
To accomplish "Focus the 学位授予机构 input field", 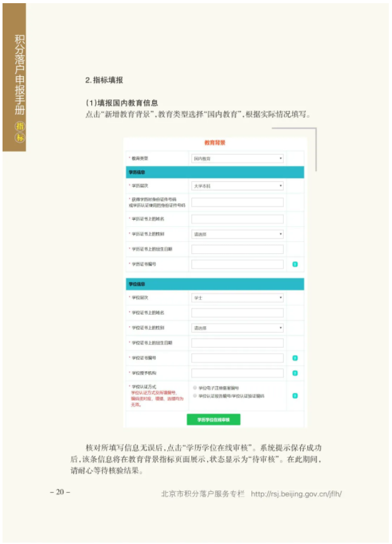I will [x=237, y=373].
